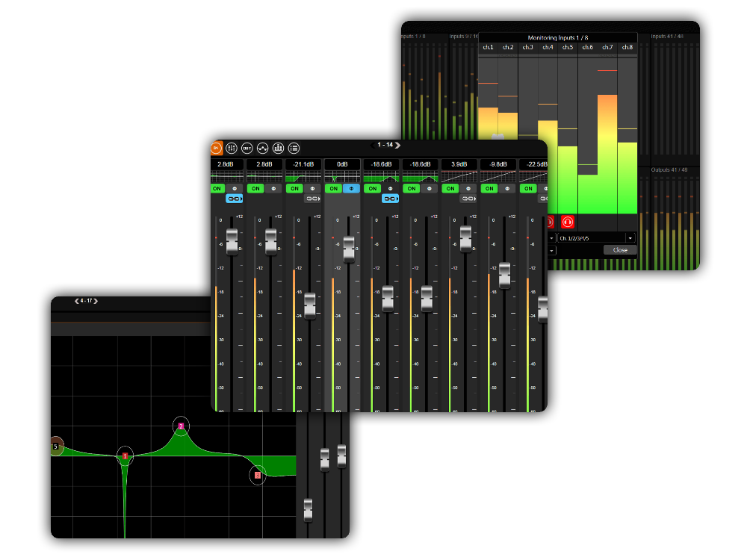Turn off ON button of the -9.8dB channel
Screen dimensions: 747x560
click(x=489, y=189)
